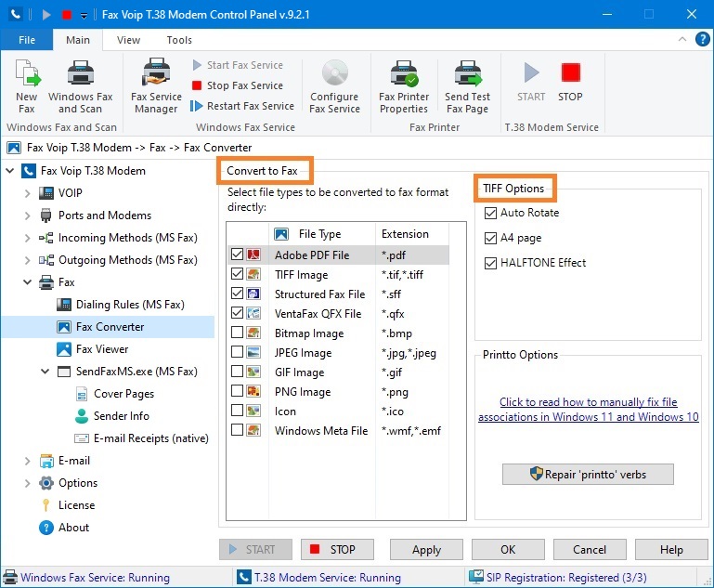Select the License tree item

(x=76, y=505)
